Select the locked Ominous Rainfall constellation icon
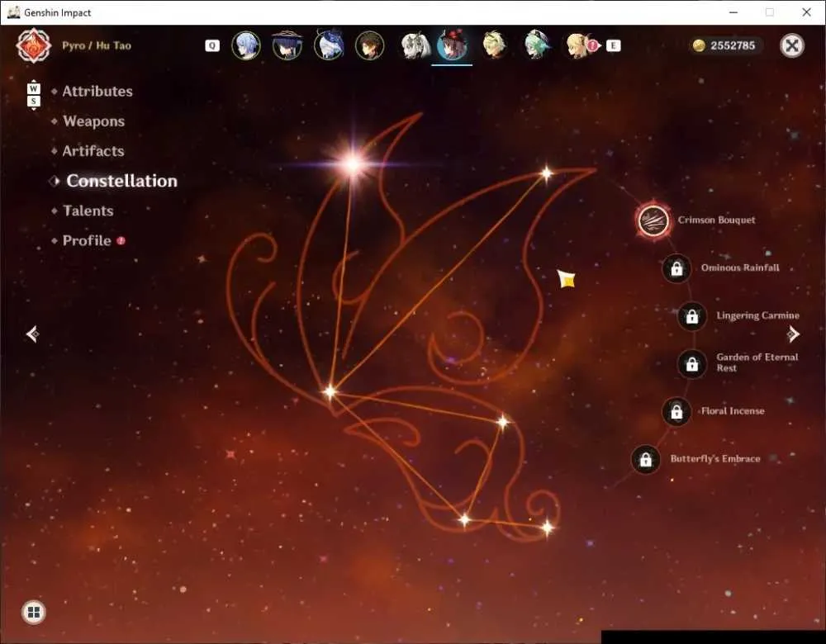The width and height of the screenshot is (826, 644). tap(676, 268)
